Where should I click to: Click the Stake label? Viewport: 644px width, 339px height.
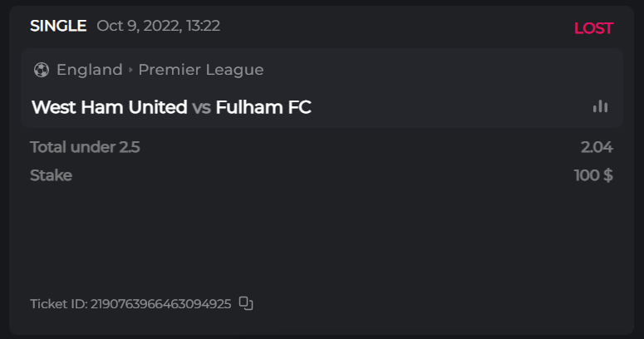click(51, 175)
